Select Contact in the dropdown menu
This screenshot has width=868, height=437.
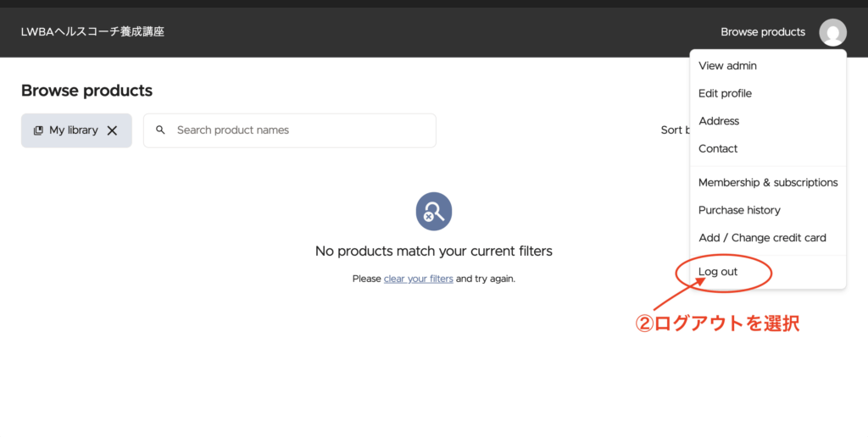coord(718,149)
